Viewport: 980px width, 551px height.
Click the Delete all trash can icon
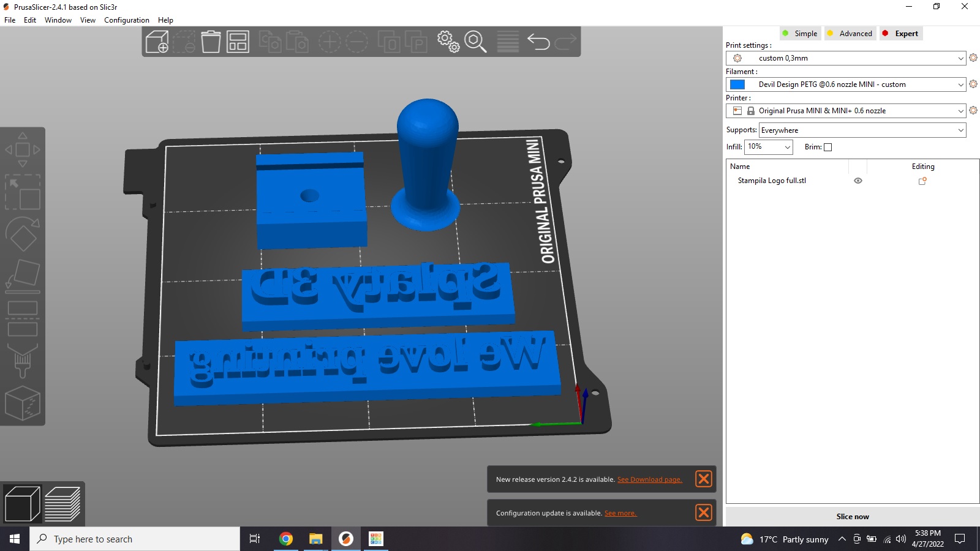pyautogui.click(x=211, y=42)
